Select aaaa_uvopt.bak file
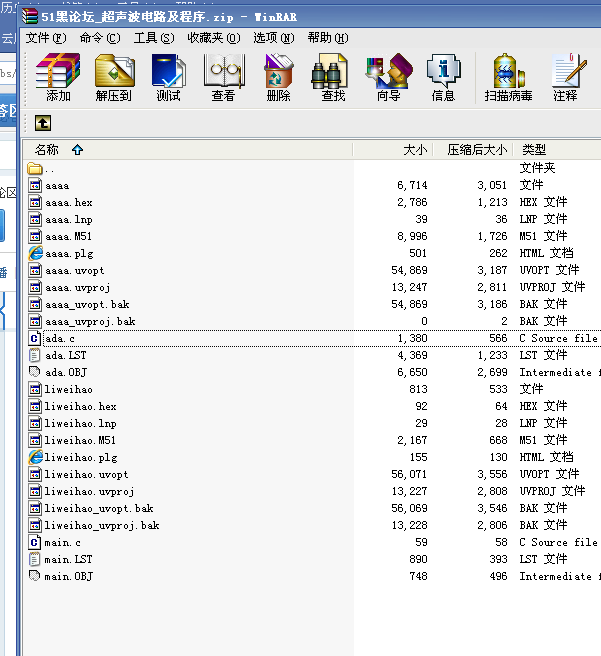 tap(87, 305)
